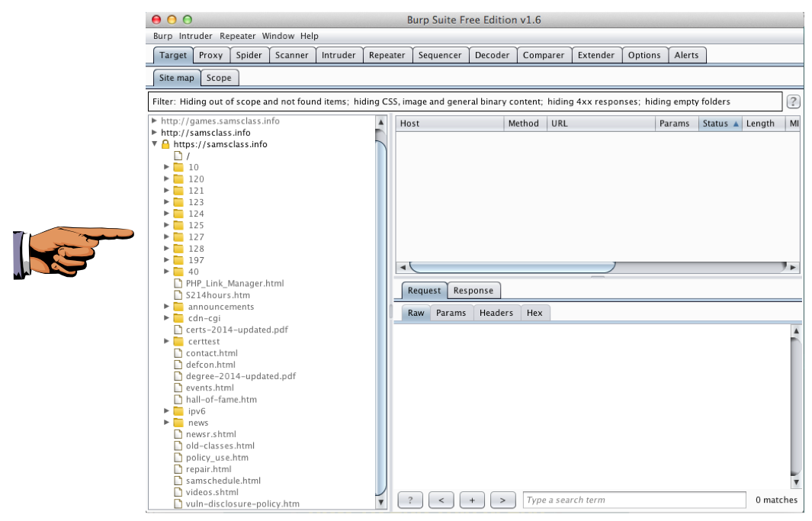Click the search help ? button

(x=410, y=500)
